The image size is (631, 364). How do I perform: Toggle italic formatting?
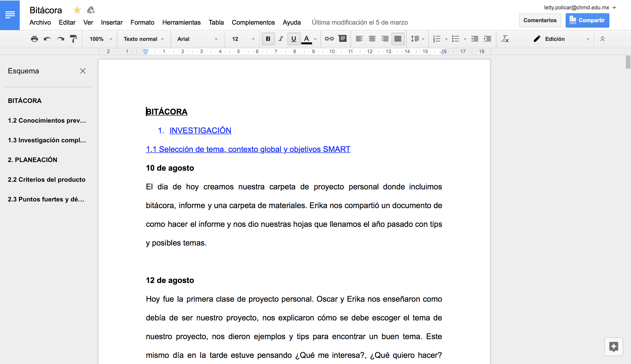pyautogui.click(x=281, y=39)
